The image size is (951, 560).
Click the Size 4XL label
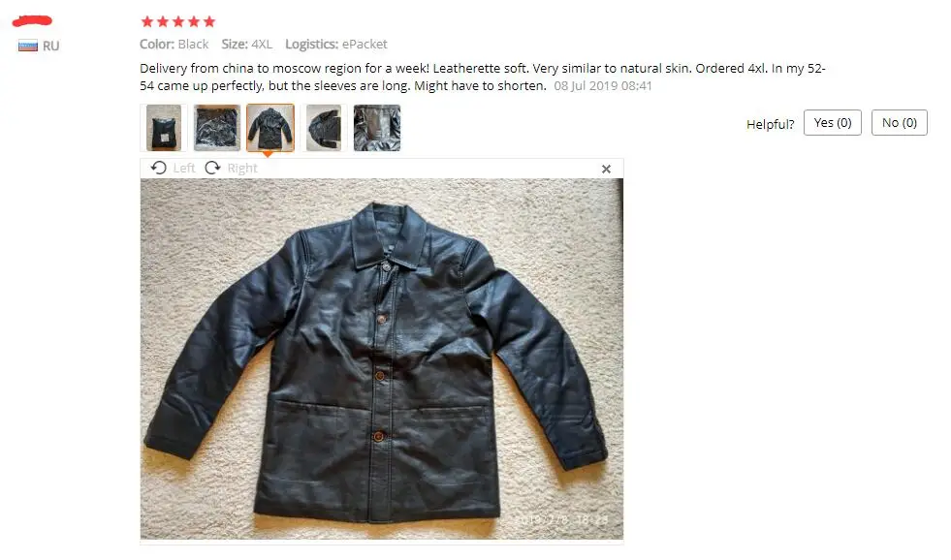click(247, 45)
